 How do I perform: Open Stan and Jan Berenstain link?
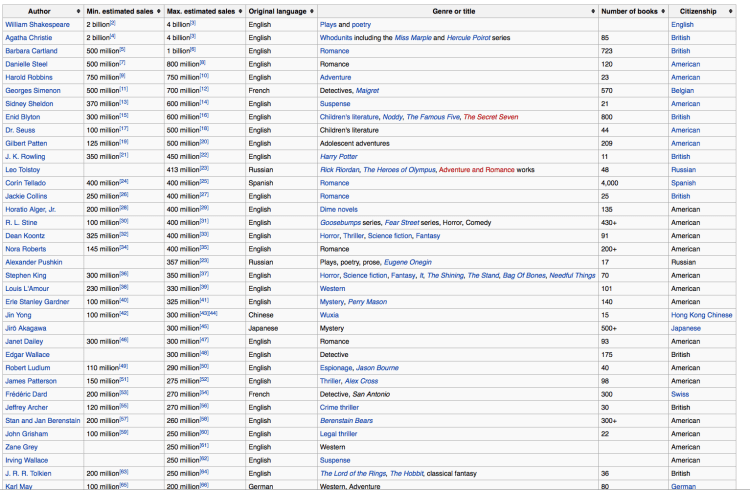tap(43, 421)
